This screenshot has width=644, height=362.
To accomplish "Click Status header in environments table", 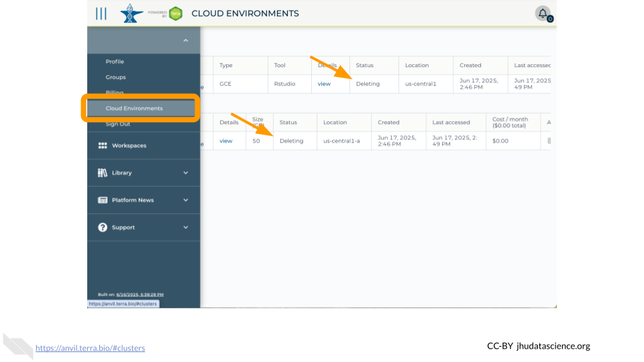I will click(x=365, y=65).
